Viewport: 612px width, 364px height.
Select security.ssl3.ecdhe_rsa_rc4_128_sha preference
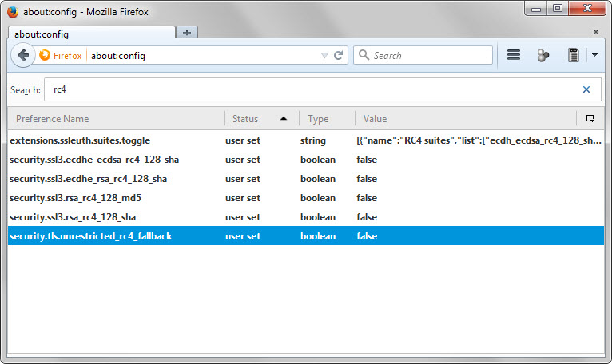[x=306, y=179]
